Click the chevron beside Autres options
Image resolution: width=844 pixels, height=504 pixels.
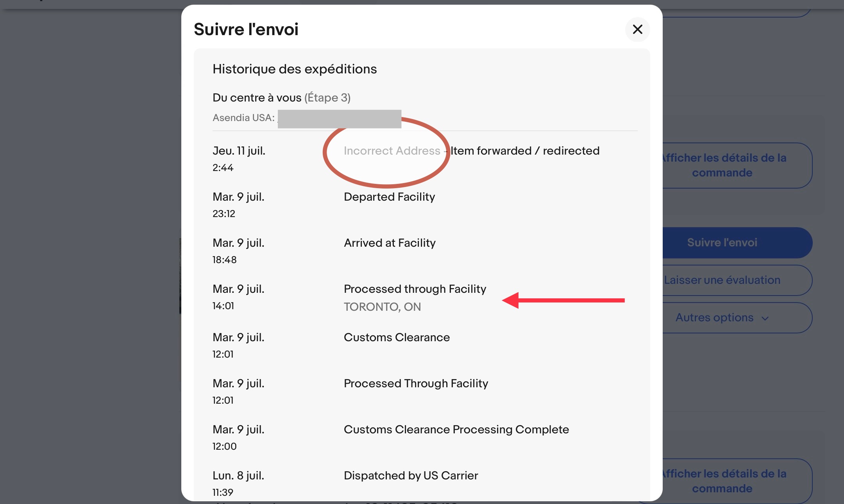tap(765, 318)
